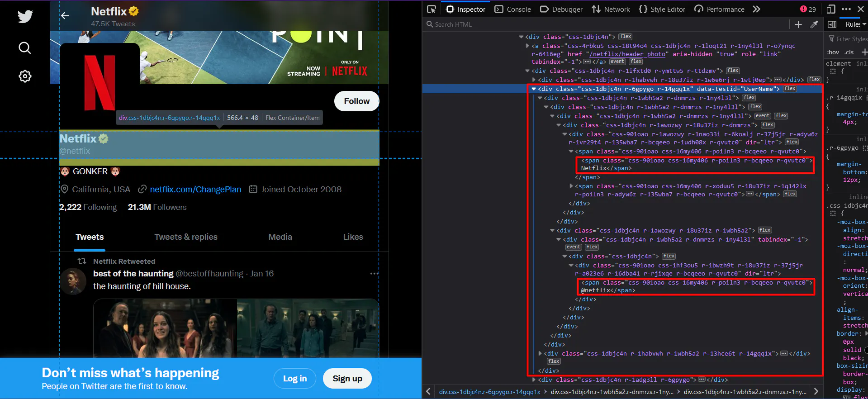Expand the header_photo anchor node
This screenshot has height=399, width=868.
pyautogui.click(x=527, y=46)
